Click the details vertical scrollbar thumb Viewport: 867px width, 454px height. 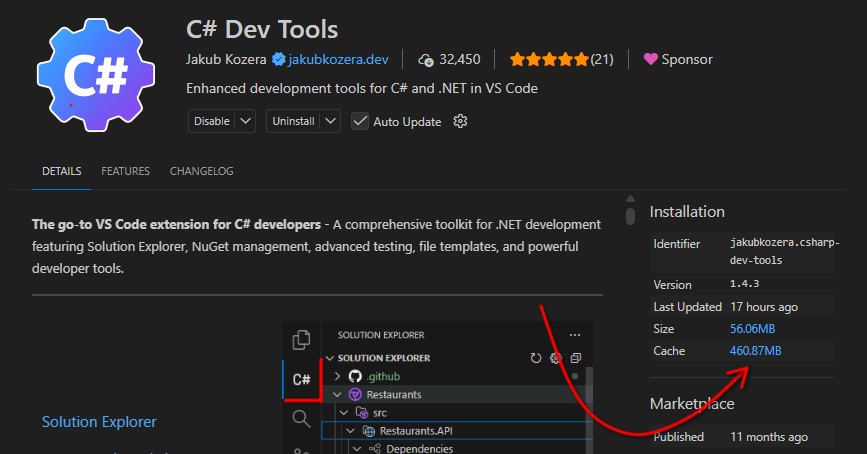click(630, 216)
